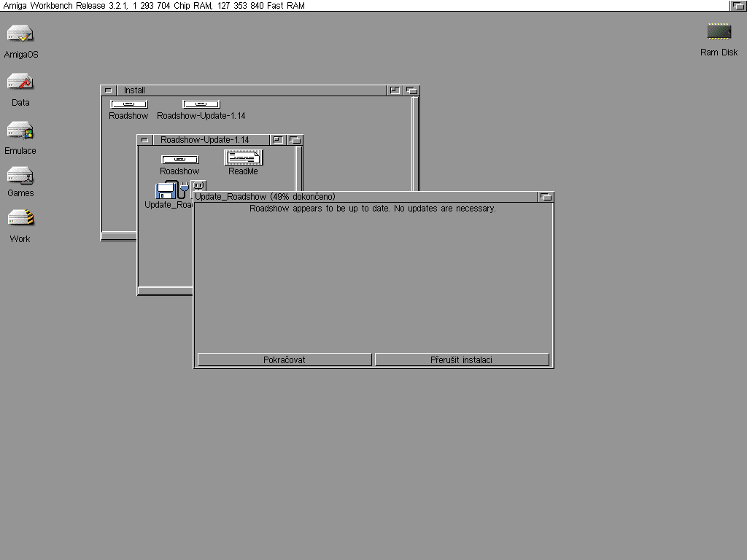Image resolution: width=747 pixels, height=560 pixels.
Task: Send the Update_Roadshow window to back via depth gadget
Action: [546, 197]
